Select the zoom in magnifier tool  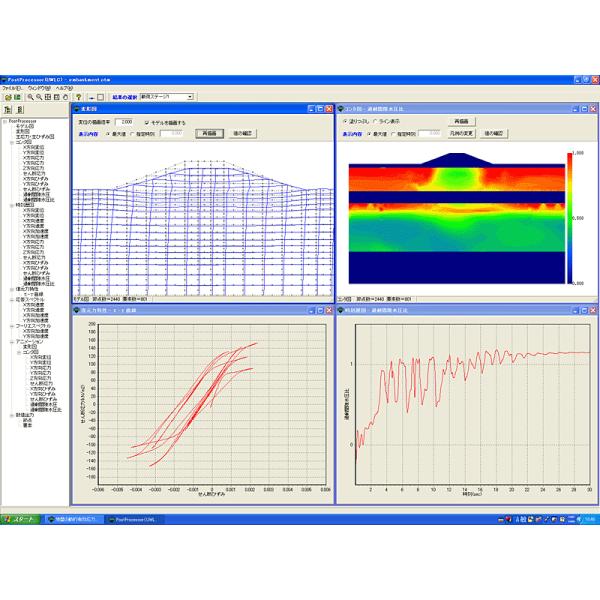click(31, 97)
